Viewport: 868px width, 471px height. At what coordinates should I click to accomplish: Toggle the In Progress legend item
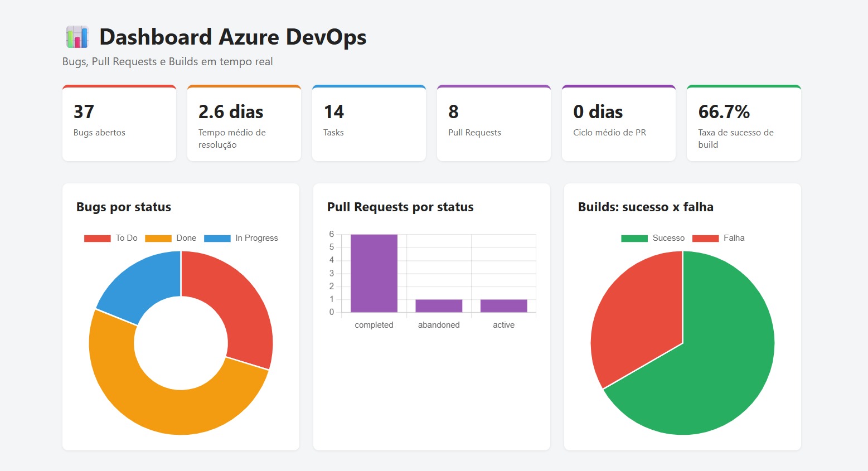tap(241, 238)
